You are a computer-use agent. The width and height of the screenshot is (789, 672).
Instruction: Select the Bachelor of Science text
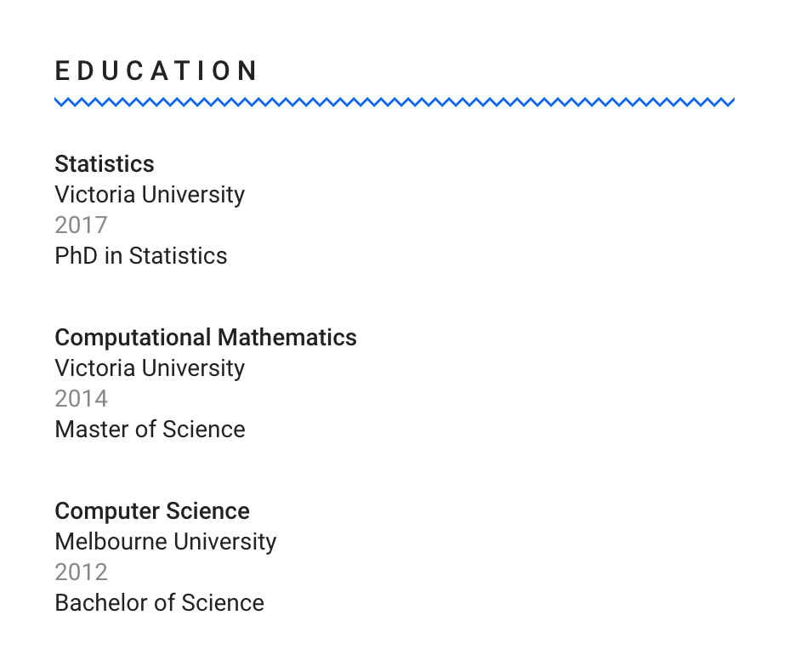159,603
